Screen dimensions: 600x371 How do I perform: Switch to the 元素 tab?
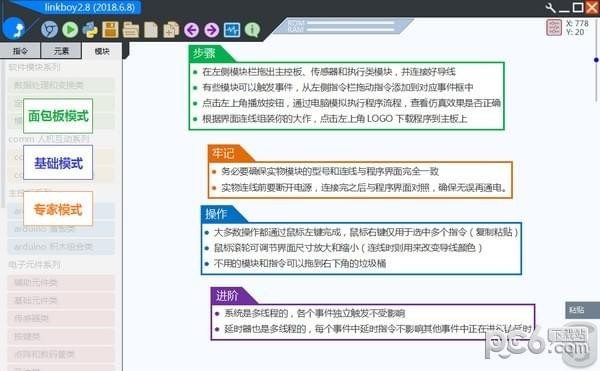coord(61,51)
